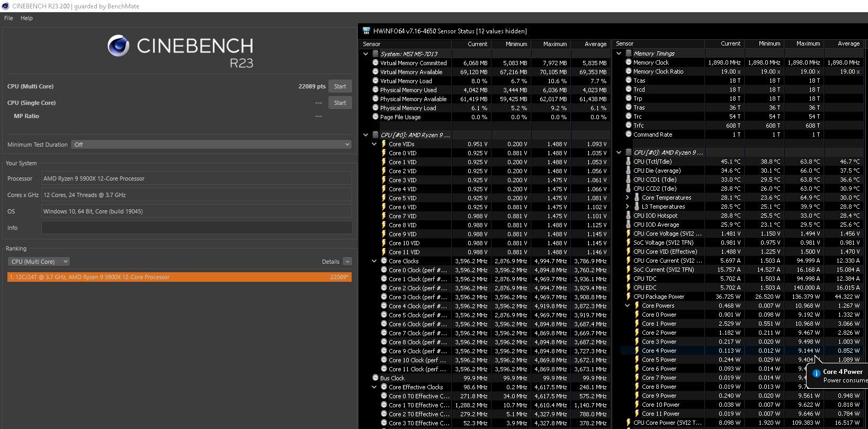Collapse the Core VIDs tree node
868x429 pixels.
tap(374, 144)
